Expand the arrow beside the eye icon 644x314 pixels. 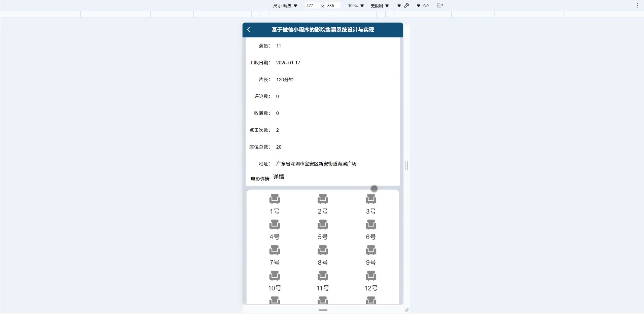point(419,6)
